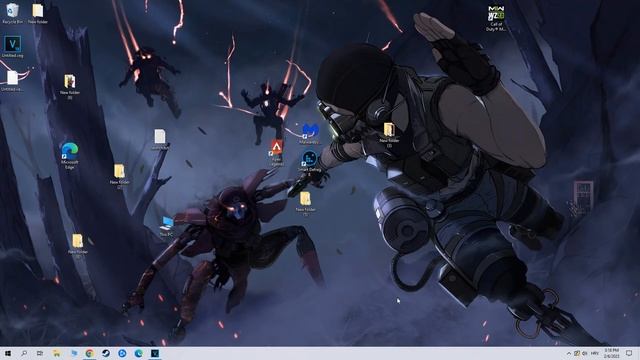Select the Recycle Bin desktop icon

click(12, 13)
